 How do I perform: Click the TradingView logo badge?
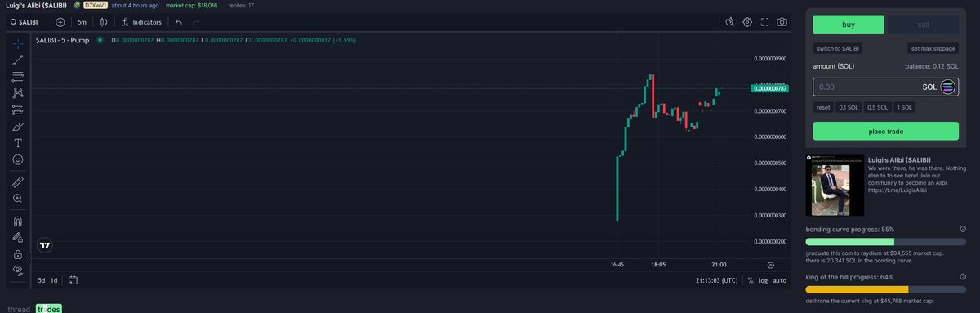(45, 244)
